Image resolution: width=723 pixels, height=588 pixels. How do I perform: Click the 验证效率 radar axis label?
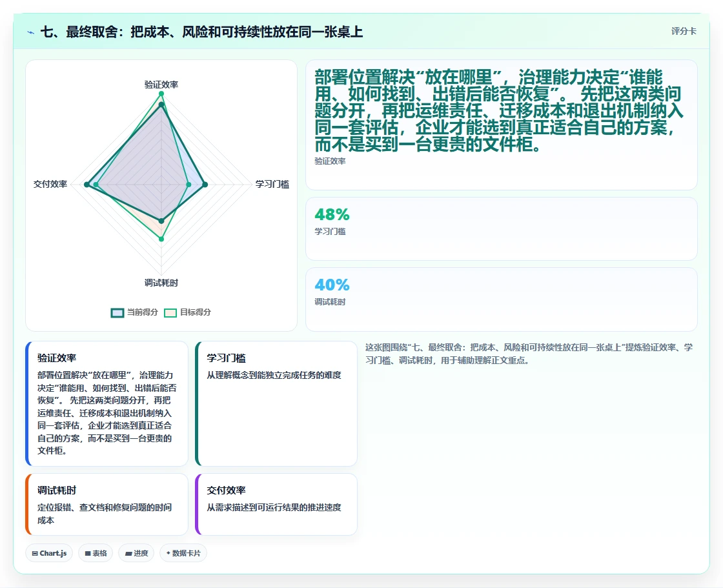point(161,85)
